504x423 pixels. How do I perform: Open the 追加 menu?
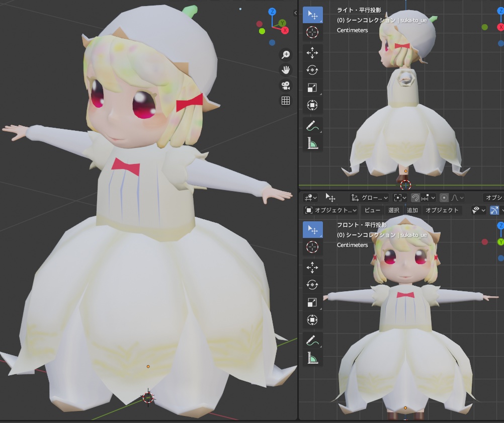point(412,210)
